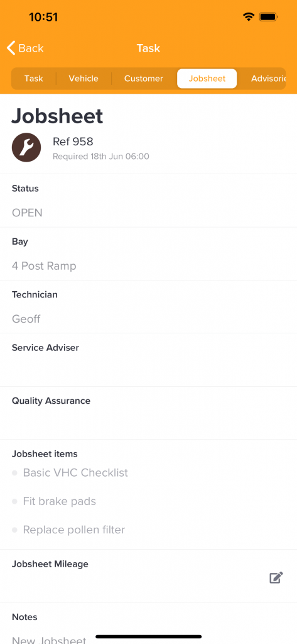Open the Advisories tab
The width and height of the screenshot is (297, 644).
pyautogui.click(x=268, y=79)
